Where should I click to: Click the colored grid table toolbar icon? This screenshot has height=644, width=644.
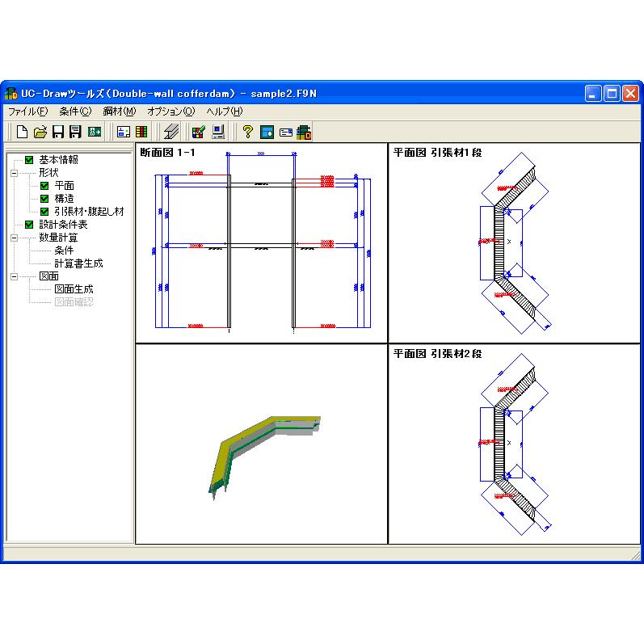tap(141, 132)
